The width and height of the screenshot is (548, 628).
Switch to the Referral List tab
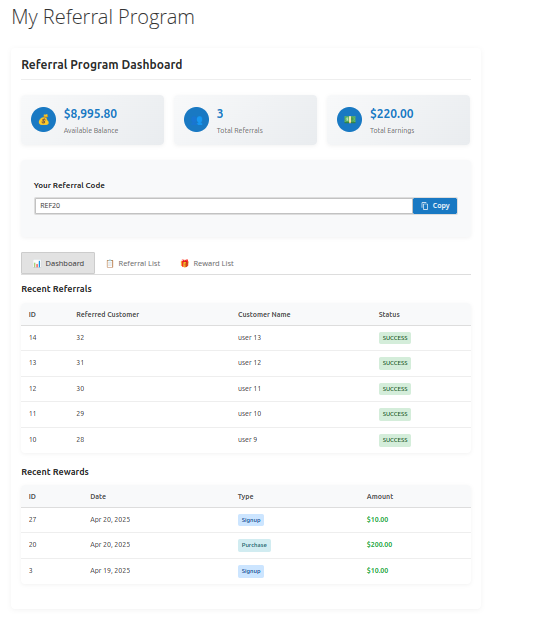(x=133, y=264)
